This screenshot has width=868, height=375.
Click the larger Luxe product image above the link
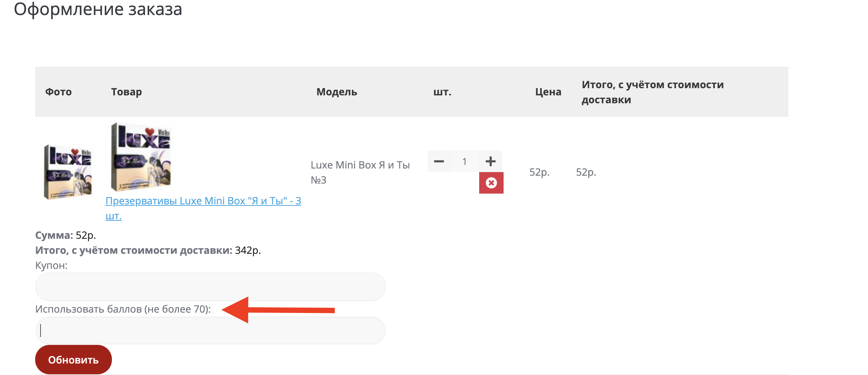(x=141, y=157)
